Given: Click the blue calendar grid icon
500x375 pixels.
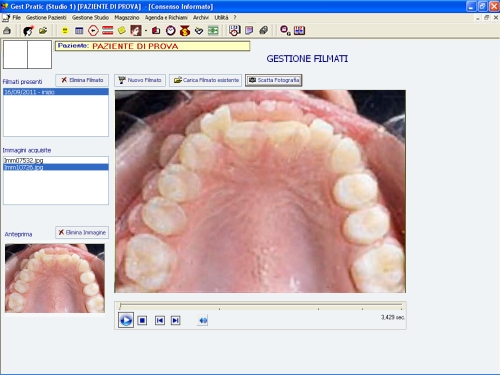Looking at the screenshot, I should point(79,31).
